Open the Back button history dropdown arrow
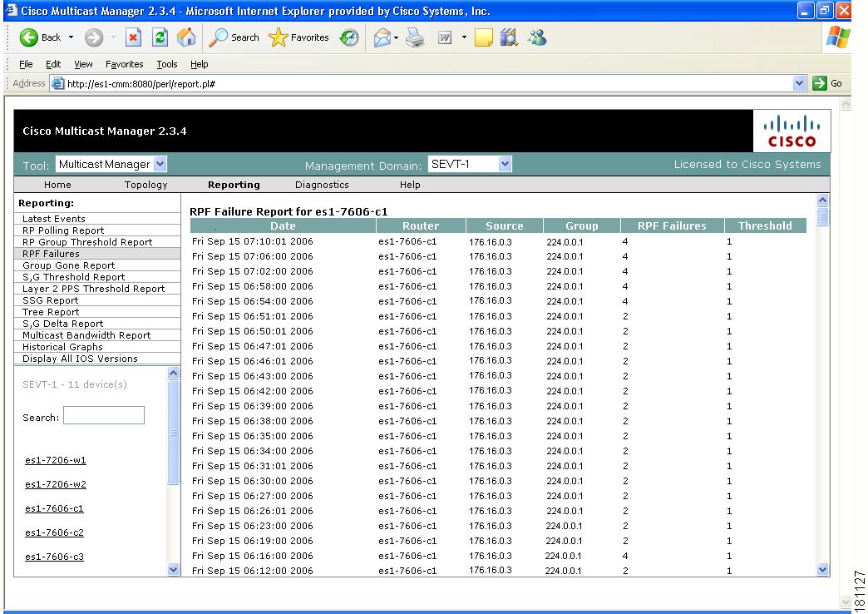 pos(71,37)
